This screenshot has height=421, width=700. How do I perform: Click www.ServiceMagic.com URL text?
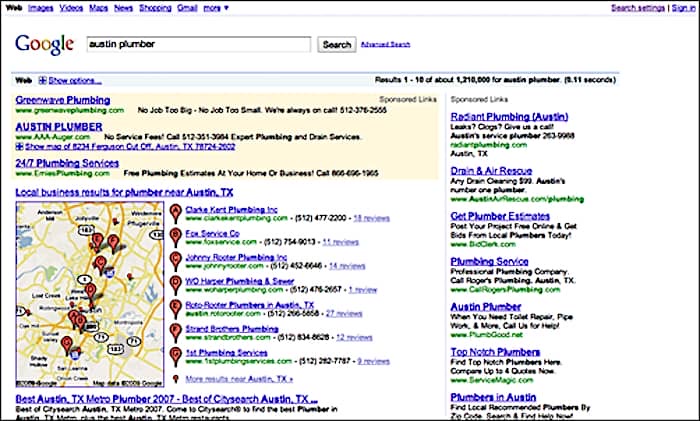coord(492,380)
